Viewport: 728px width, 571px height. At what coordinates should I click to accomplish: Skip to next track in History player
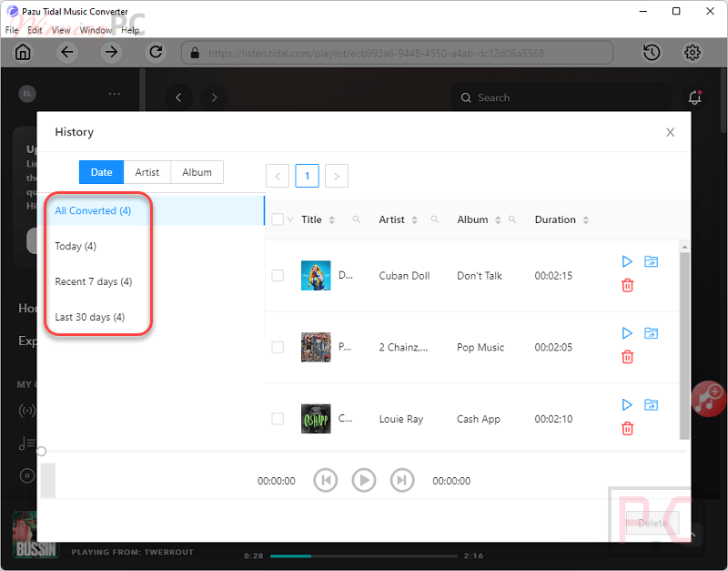point(401,481)
